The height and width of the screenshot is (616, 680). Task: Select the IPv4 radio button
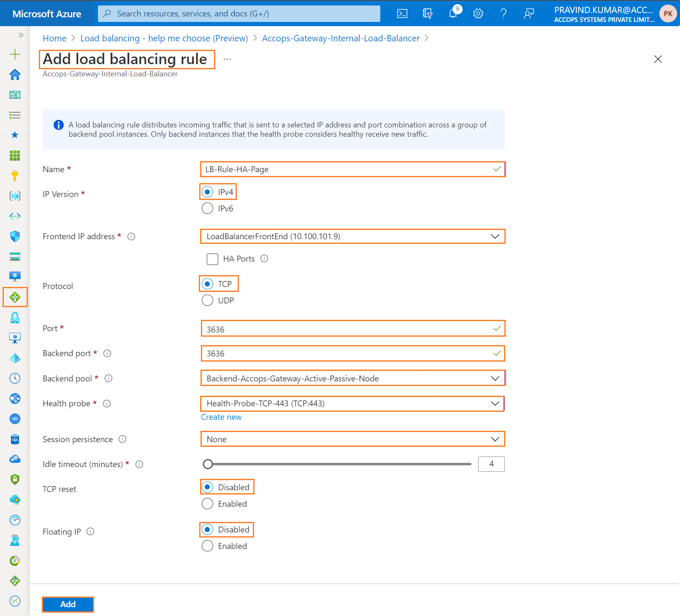(207, 192)
